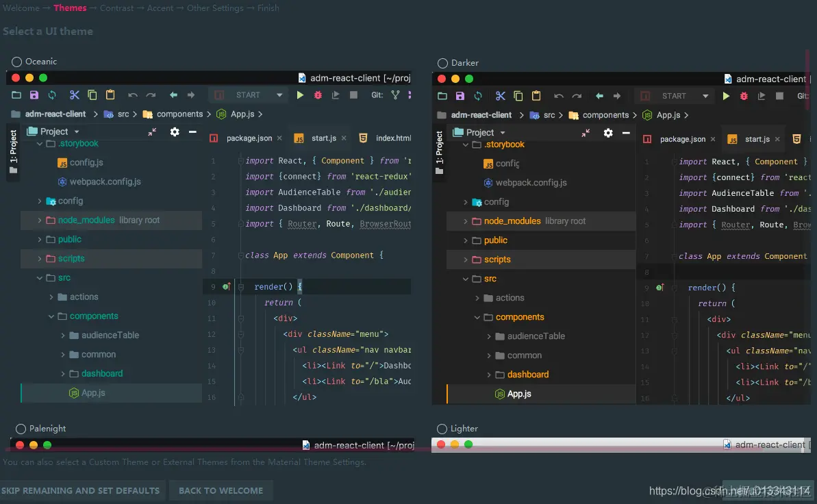Click the cut scissors icon in Darker toolbar
This screenshot has width=817, height=504.
[501, 96]
